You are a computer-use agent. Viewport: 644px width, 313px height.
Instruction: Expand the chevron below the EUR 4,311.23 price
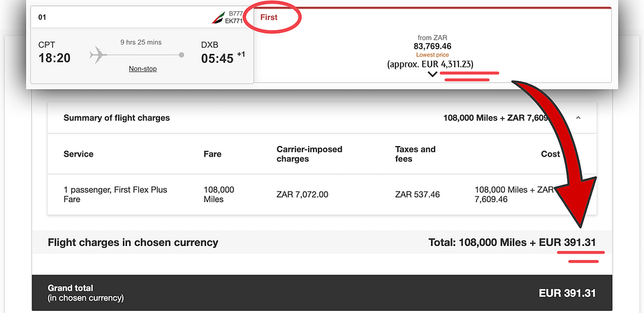tap(432, 74)
